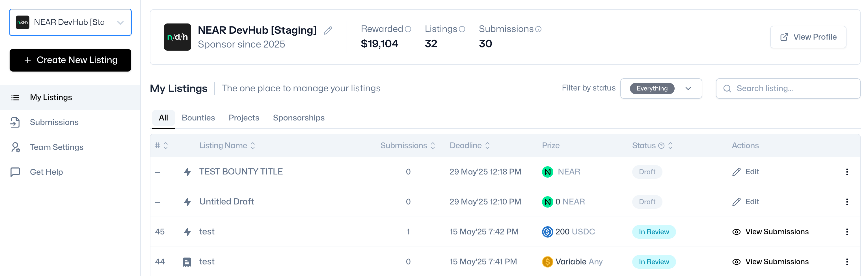Click the sponsor logo in the switcher dropdown
The width and height of the screenshot is (868, 276).
tap(23, 22)
